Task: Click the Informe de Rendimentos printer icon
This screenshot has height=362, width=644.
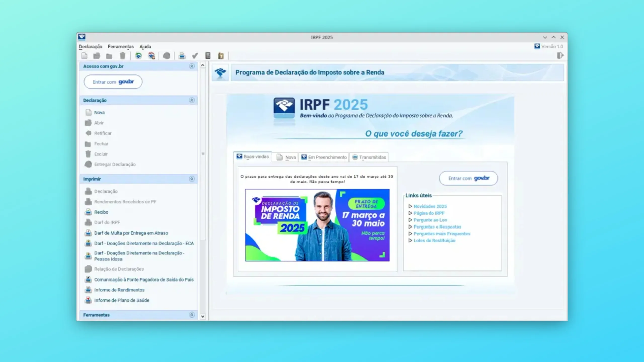Action: click(x=88, y=290)
